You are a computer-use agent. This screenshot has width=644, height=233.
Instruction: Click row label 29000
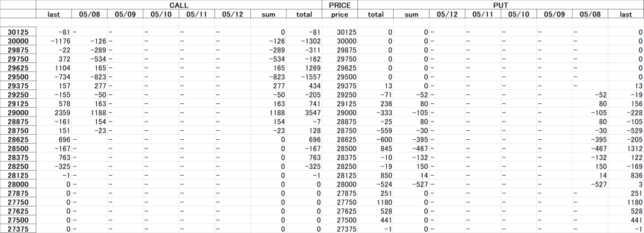click(18, 113)
